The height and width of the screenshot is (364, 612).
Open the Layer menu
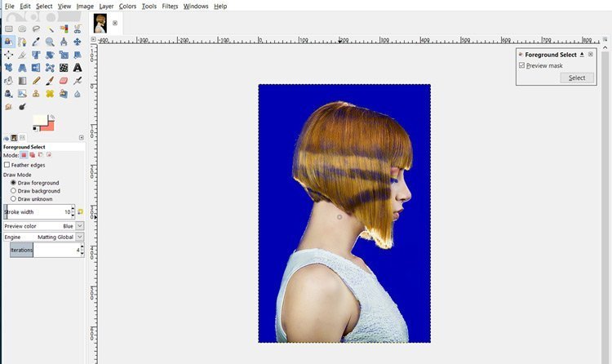pos(106,7)
